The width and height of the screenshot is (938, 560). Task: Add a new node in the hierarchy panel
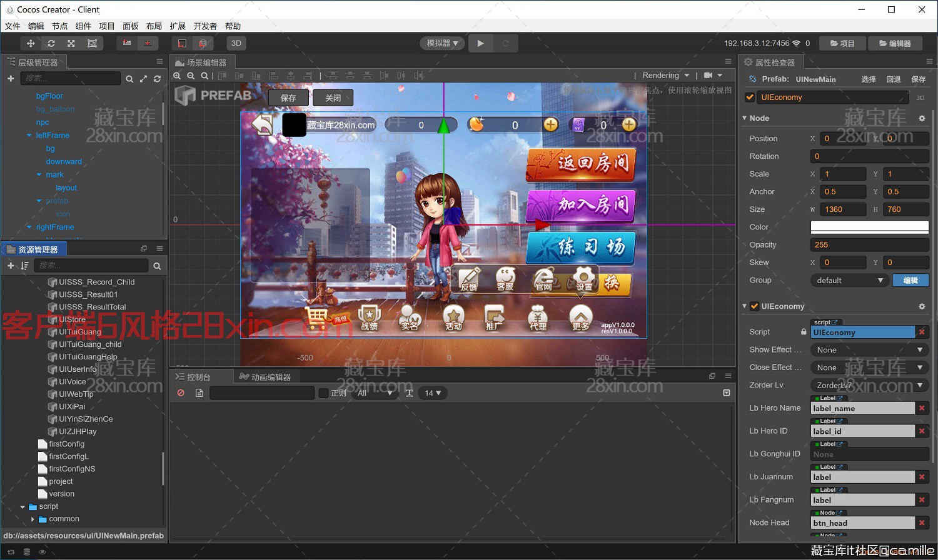(11, 78)
